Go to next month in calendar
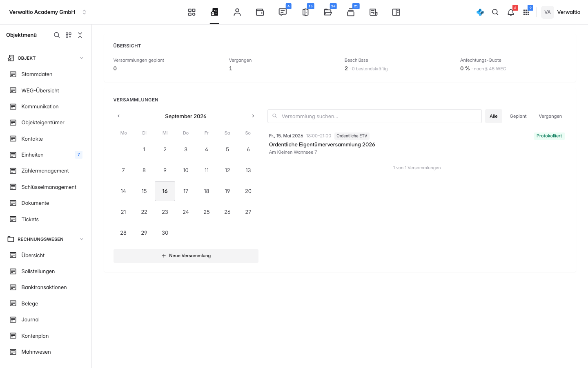 [x=253, y=116]
